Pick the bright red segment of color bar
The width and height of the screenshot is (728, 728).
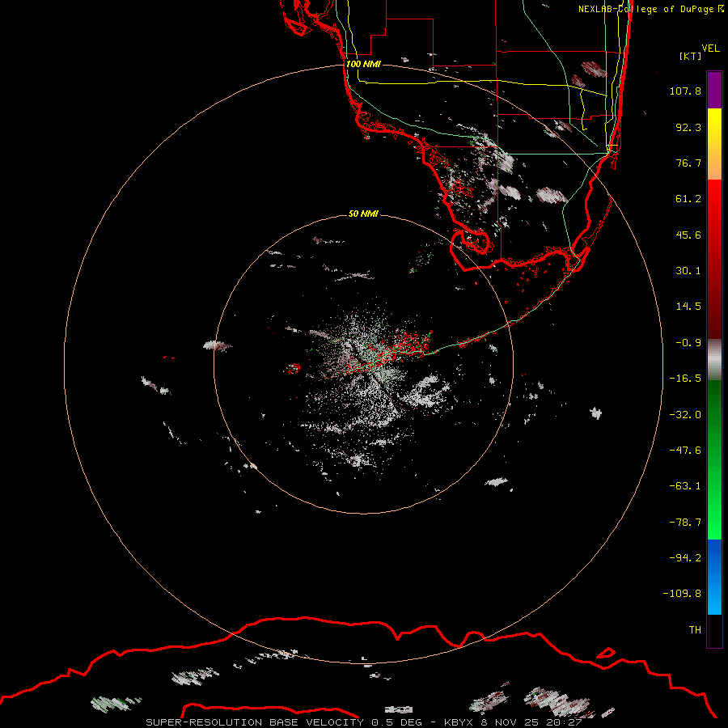(714, 200)
